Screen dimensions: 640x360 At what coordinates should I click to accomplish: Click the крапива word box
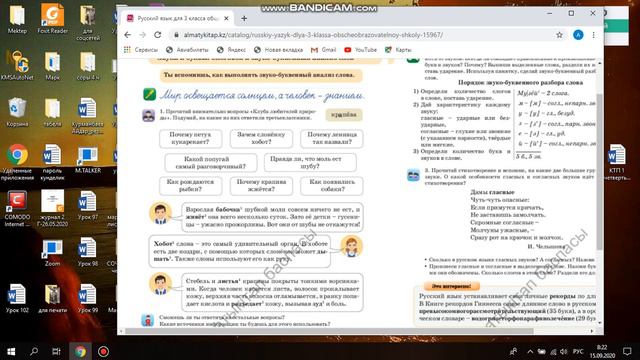(x=344, y=115)
